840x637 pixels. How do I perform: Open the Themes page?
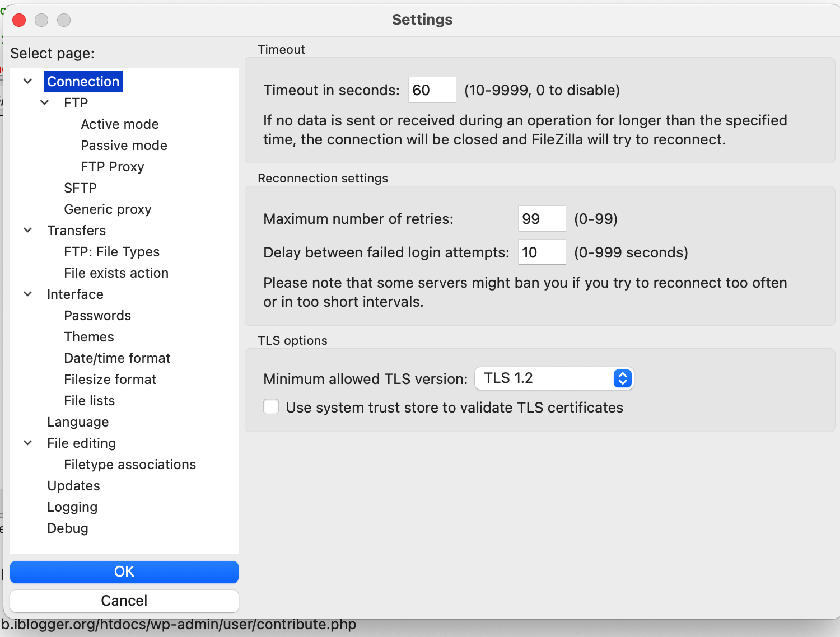click(x=89, y=337)
